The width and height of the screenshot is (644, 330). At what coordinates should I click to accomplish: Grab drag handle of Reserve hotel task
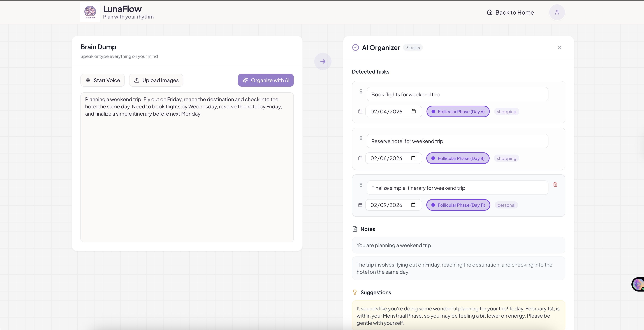[x=361, y=138]
